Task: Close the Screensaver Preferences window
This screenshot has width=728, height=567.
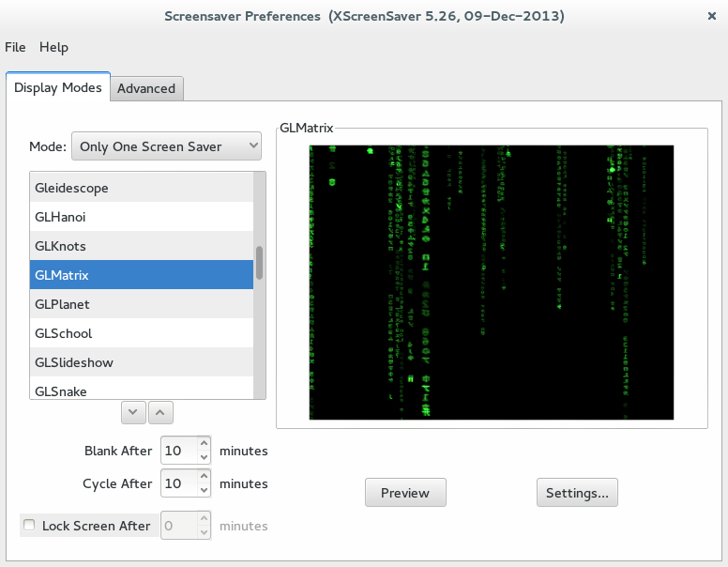Action: pyautogui.click(x=712, y=16)
